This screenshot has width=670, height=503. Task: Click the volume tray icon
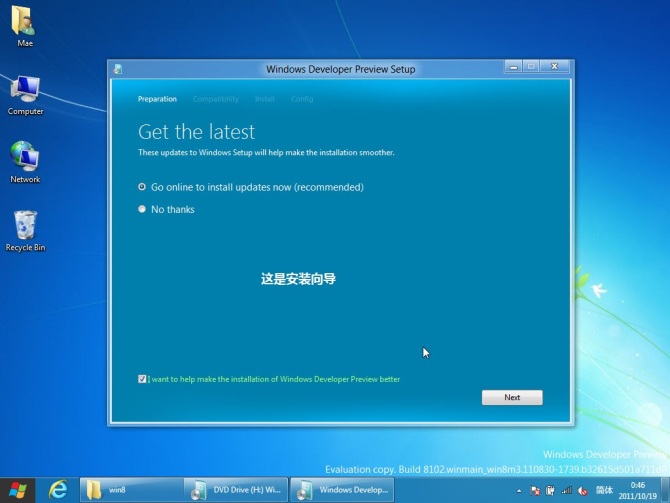[582, 491]
